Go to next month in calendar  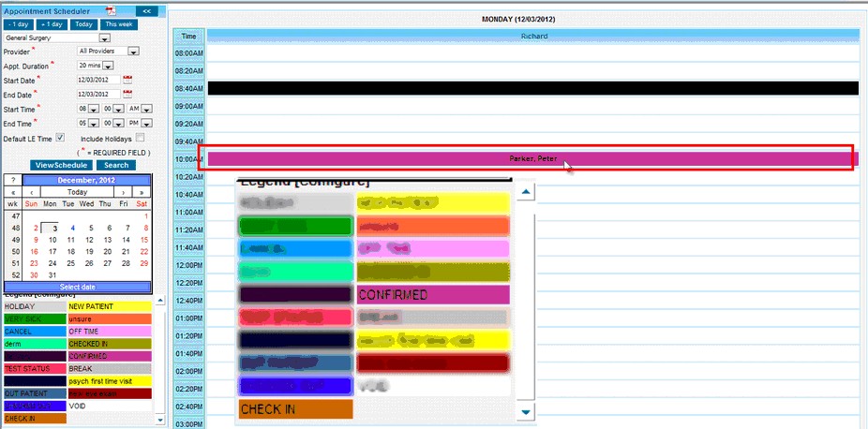126,191
